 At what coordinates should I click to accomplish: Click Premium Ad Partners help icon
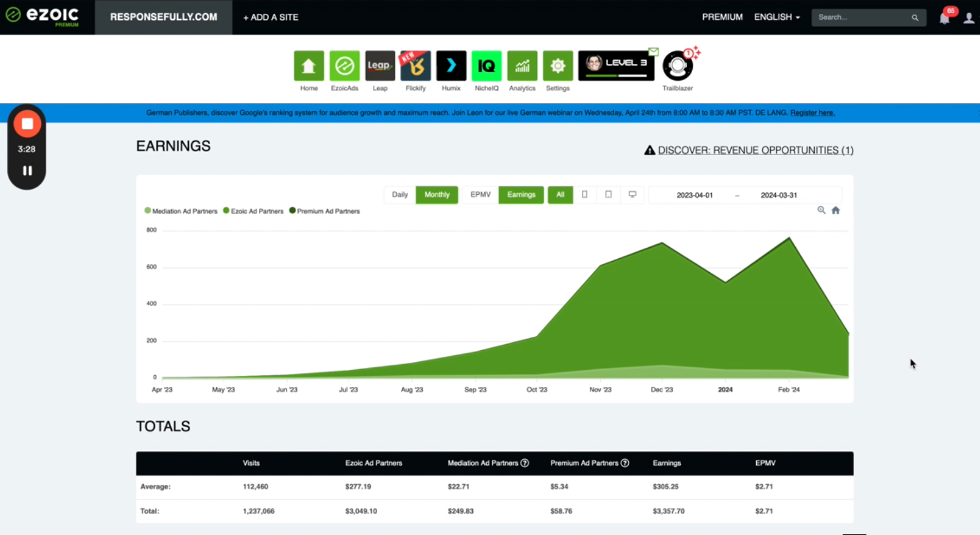(x=625, y=463)
